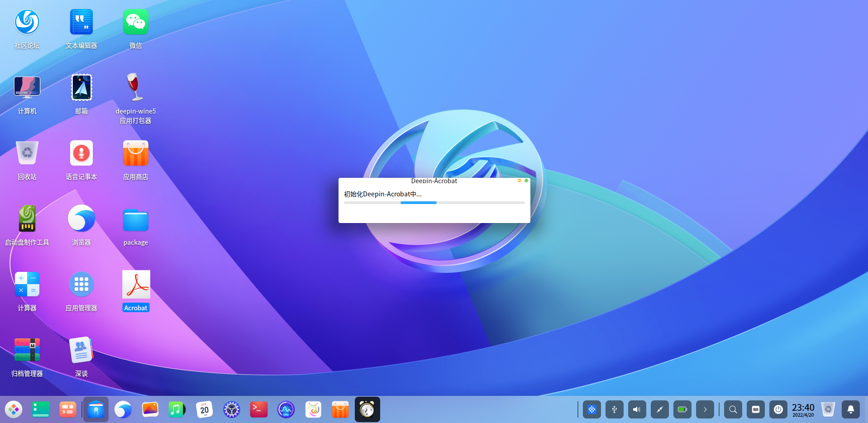Open the boot disk maker (启动盘制作工具) icon
868x423 pixels.
click(x=27, y=219)
